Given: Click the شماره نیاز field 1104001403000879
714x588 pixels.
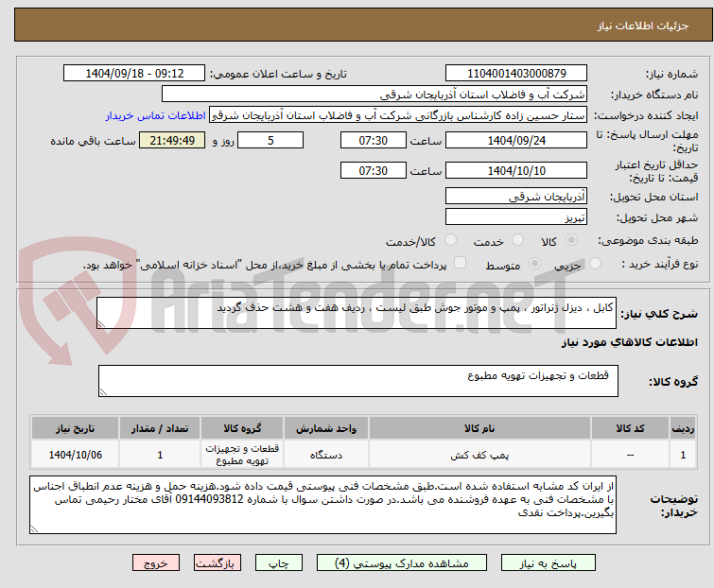Looking at the screenshot, I should 516,74.
